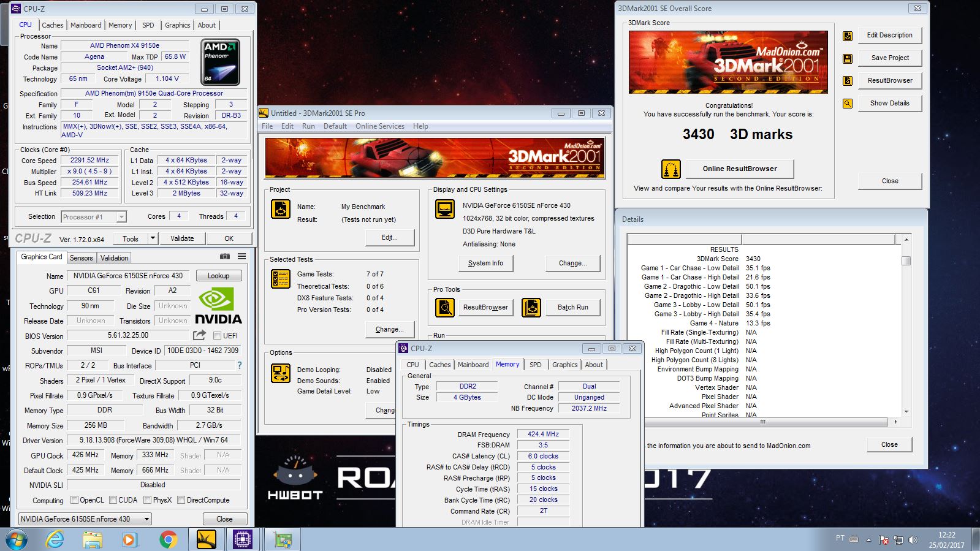The width and height of the screenshot is (980, 551).
Task: Open the Graphics tab in lower CPU-Z window
Action: [x=564, y=365]
